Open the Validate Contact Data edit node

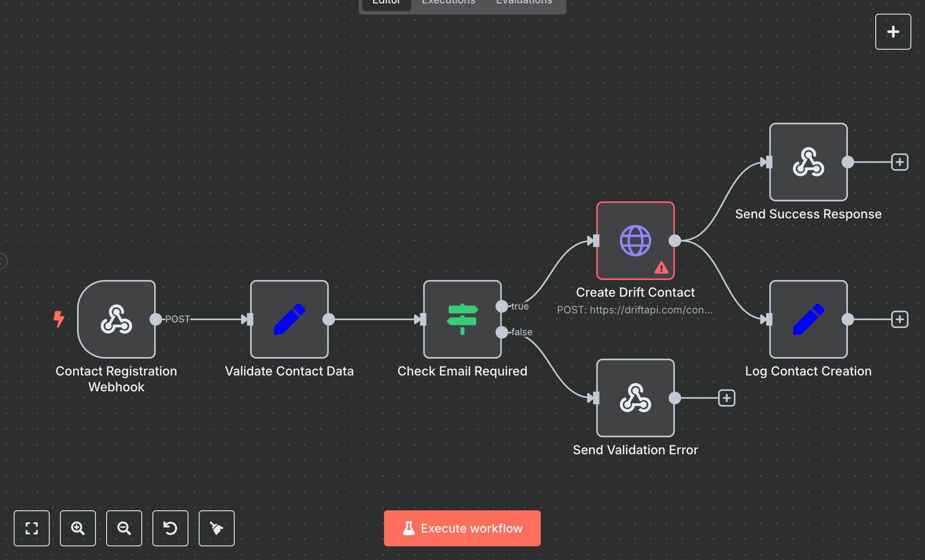point(289,319)
